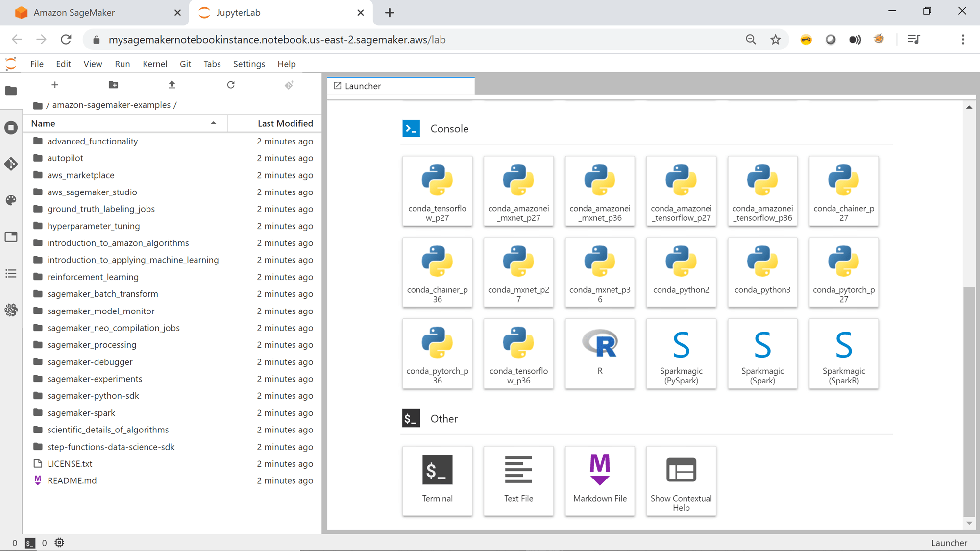980x551 pixels.
Task: Open the File menu
Action: (37, 64)
